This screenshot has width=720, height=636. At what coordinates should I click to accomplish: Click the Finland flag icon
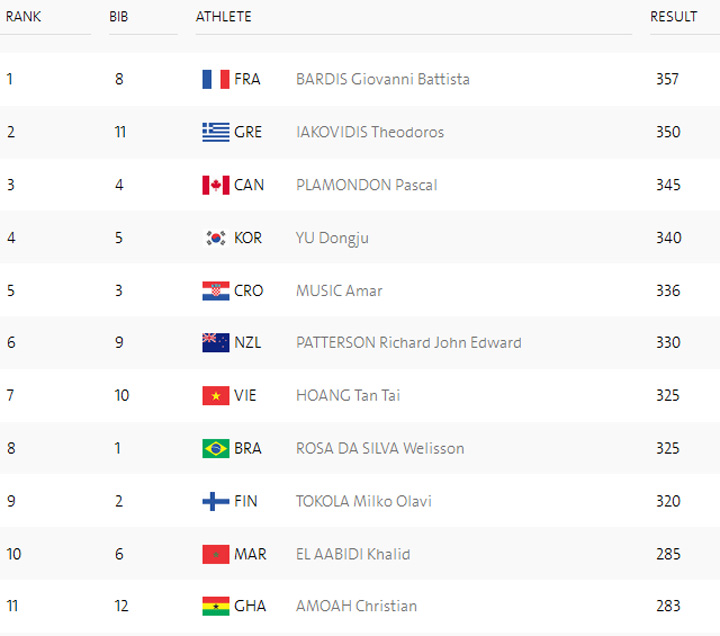(215, 501)
